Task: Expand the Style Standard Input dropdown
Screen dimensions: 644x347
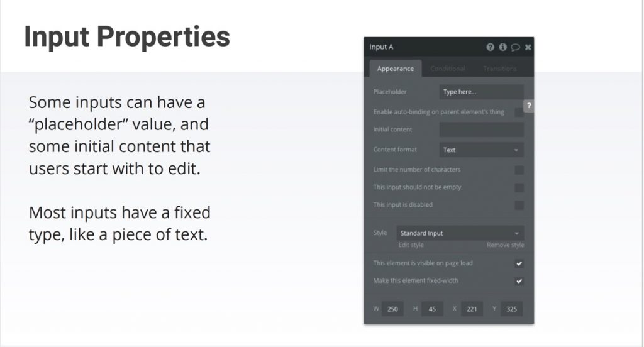Action: [x=460, y=233]
